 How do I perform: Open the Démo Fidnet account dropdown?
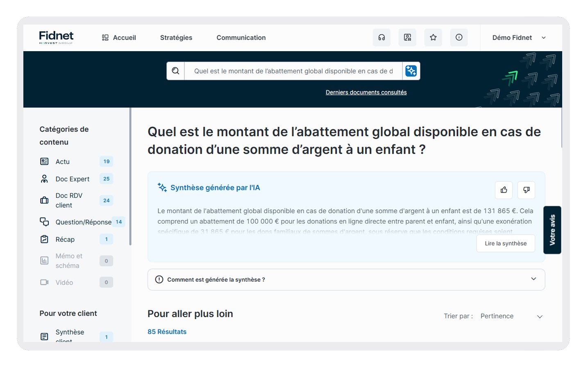(x=518, y=37)
